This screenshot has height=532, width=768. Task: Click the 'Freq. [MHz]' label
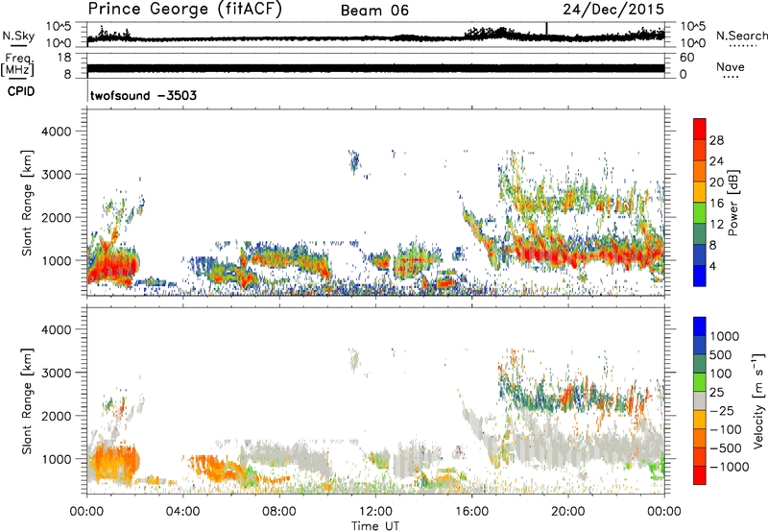coord(18,64)
